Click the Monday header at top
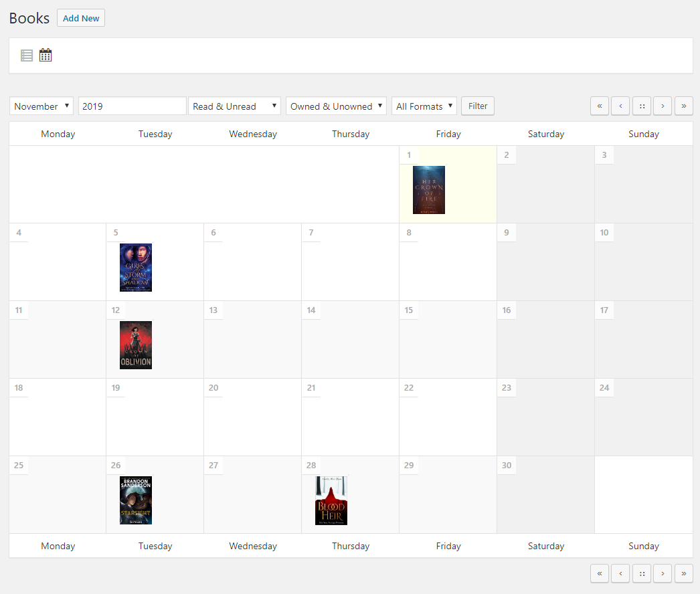This screenshot has height=594, width=700. coord(58,134)
